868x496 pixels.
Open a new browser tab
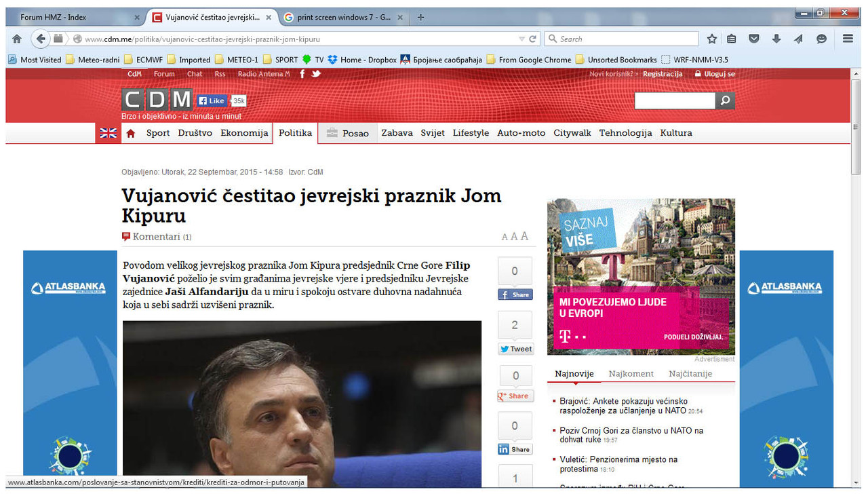pyautogui.click(x=420, y=17)
